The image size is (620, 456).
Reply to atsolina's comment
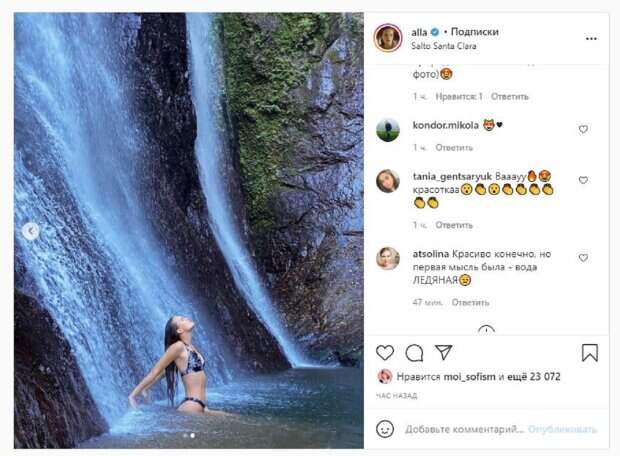pos(470,302)
